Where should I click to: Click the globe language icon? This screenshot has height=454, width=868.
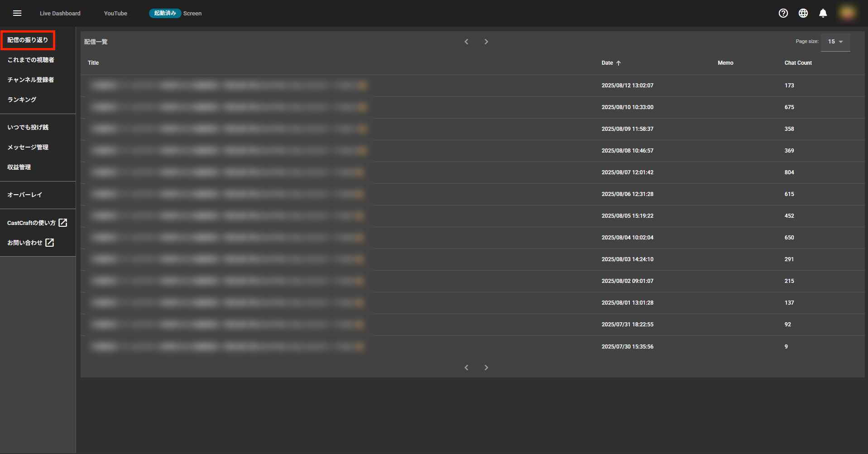(x=803, y=13)
